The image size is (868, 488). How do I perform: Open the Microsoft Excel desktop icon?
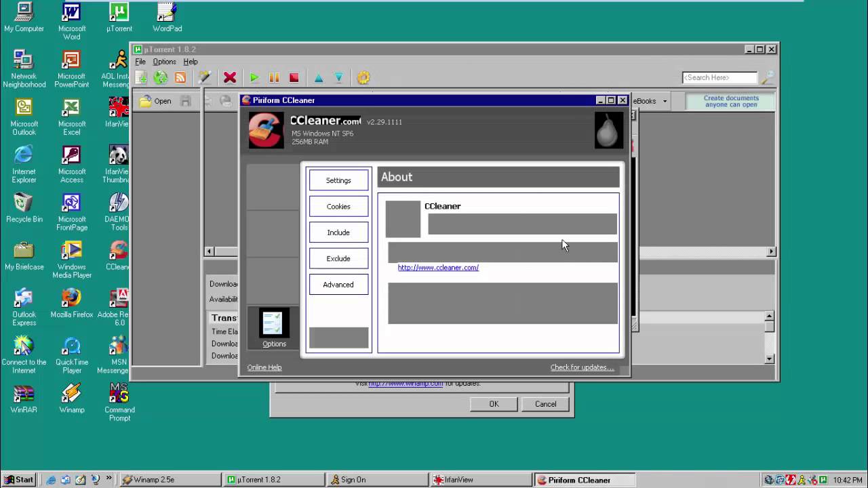[72, 117]
